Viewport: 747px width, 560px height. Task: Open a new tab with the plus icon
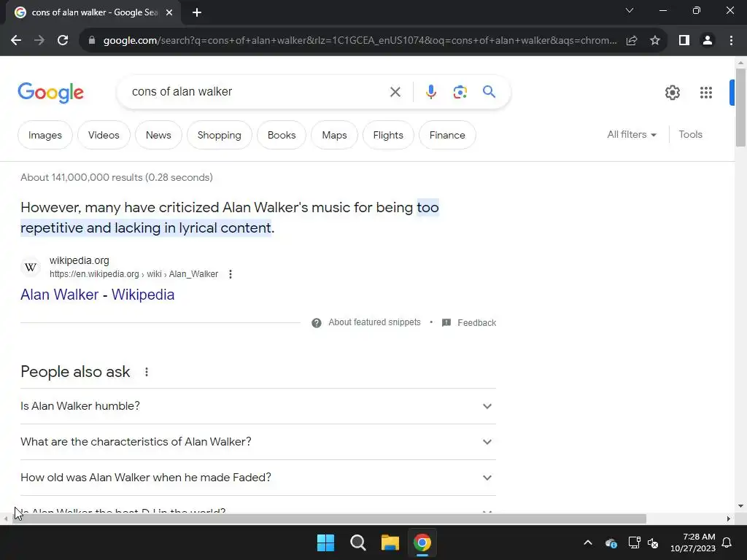click(x=197, y=12)
